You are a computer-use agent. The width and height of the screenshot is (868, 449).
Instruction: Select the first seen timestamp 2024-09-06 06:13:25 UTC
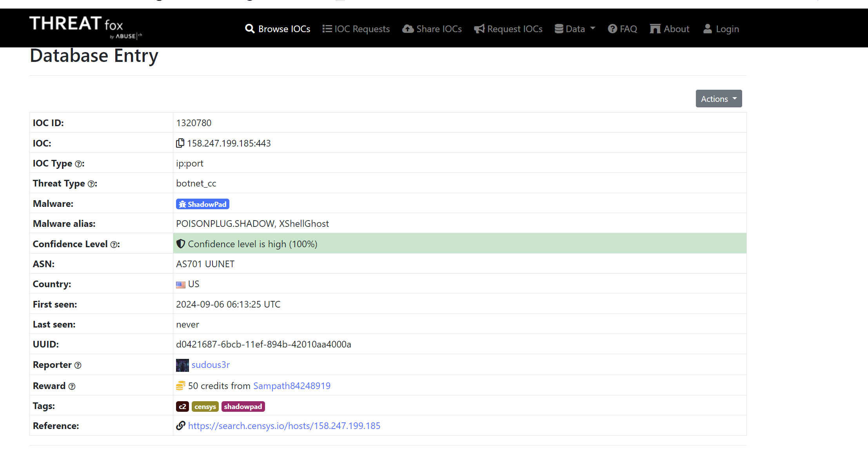click(x=228, y=304)
